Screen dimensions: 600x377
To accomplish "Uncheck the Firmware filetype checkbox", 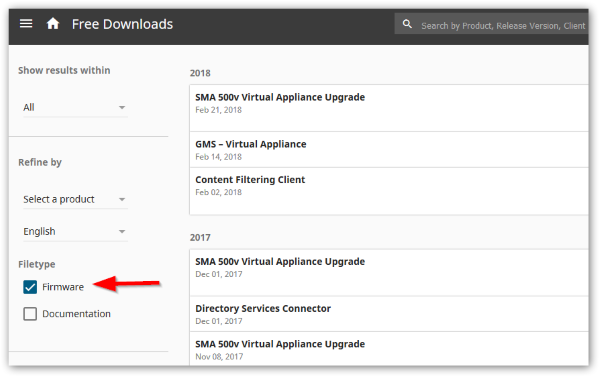I will coord(30,287).
